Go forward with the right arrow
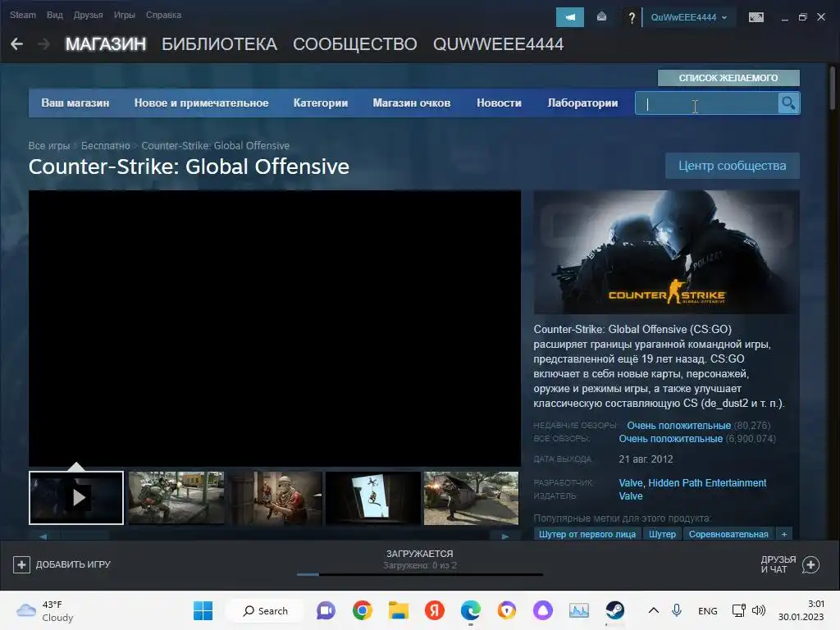 [44, 44]
